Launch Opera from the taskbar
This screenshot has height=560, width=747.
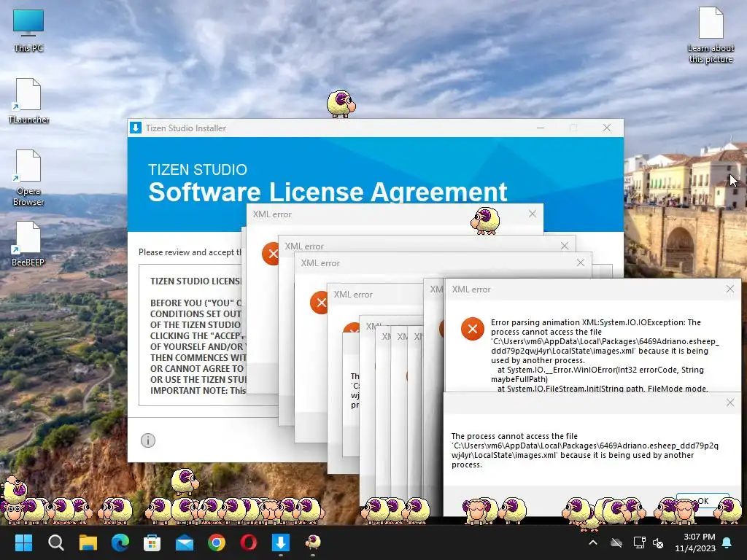click(x=248, y=542)
